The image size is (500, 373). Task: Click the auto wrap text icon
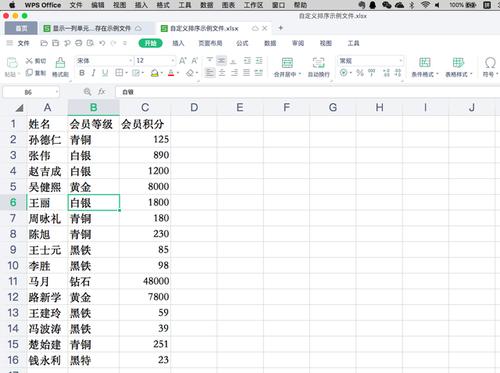318,63
